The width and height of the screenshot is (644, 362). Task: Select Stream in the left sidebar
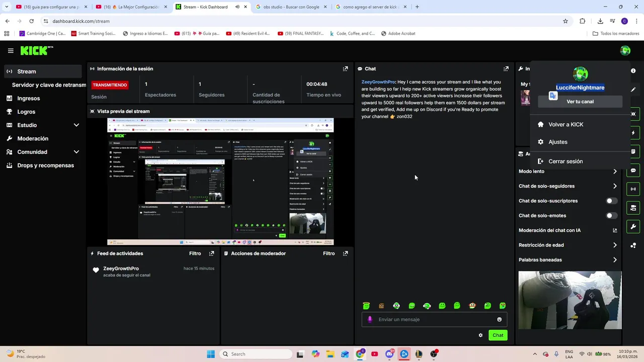pyautogui.click(x=43, y=71)
